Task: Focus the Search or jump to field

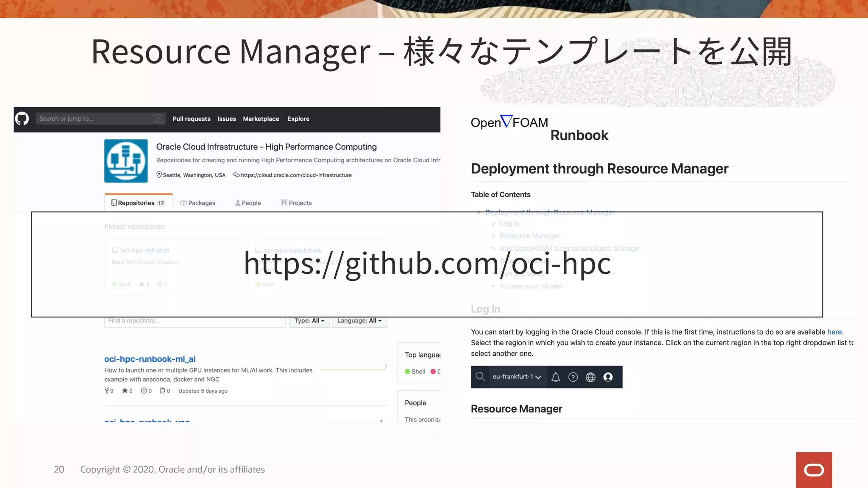Action: [100, 119]
